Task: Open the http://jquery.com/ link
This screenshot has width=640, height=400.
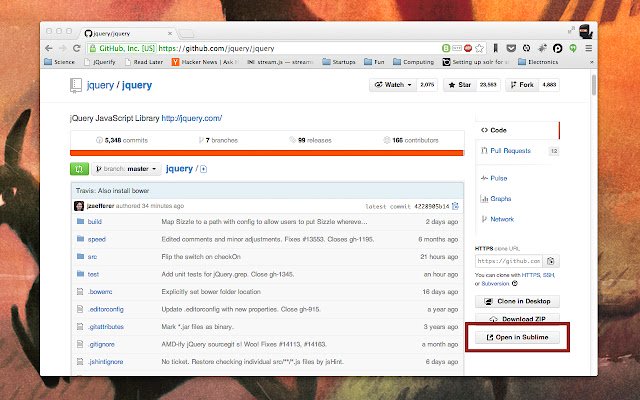Action: coord(191,118)
